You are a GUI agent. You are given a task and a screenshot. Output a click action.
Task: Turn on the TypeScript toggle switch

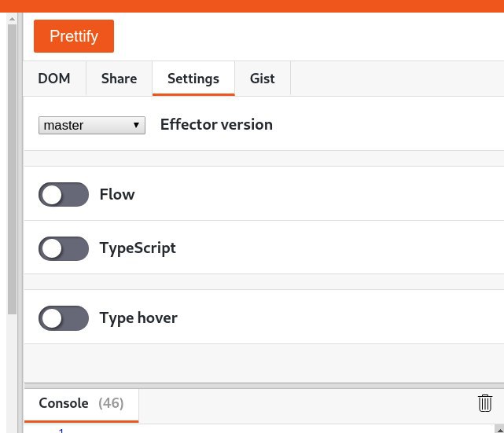click(64, 248)
